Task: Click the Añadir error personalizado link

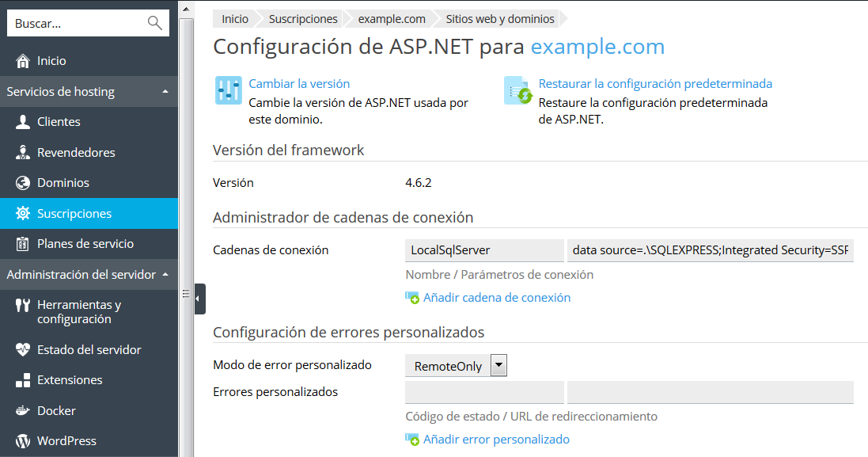Action: pos(495,440)
